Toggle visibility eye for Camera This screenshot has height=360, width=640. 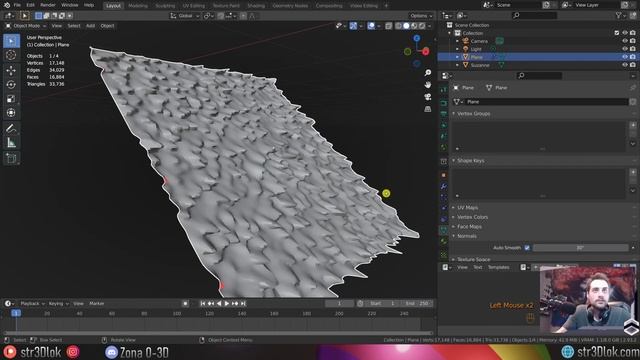[624, 41]
